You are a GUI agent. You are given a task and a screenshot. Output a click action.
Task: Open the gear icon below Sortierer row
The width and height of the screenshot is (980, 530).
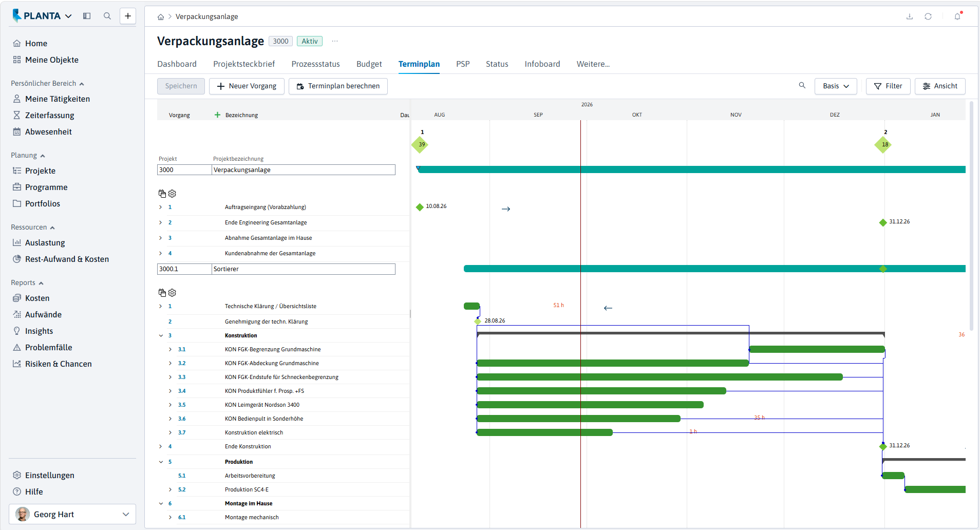pyautogui.click(x=172, y=293)
